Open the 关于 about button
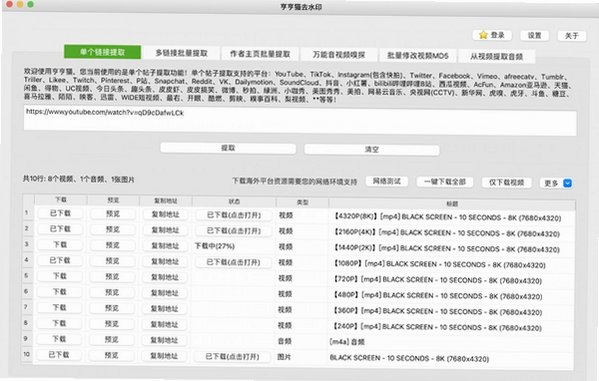 [571, 36]
